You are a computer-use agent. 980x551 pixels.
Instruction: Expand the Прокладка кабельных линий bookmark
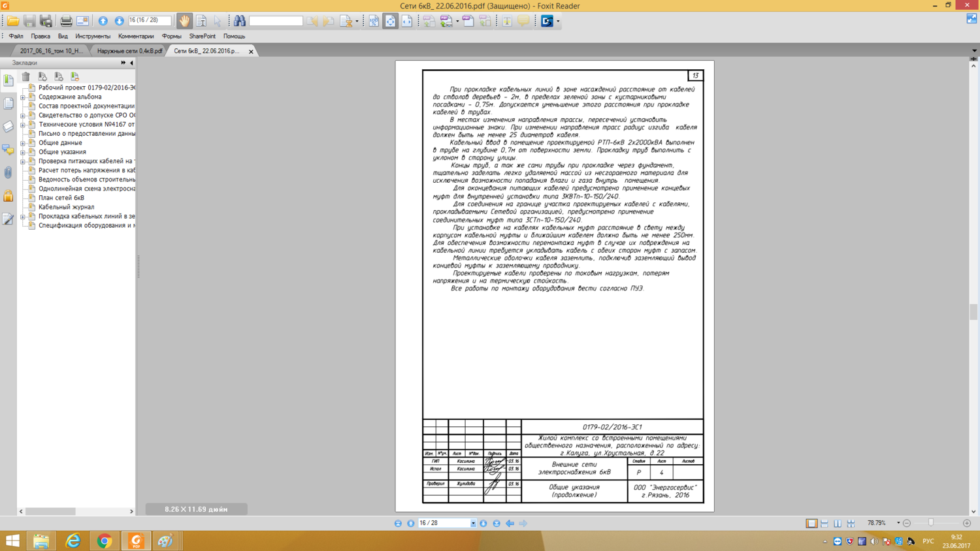pyautogui.click(x=23, y=217)
